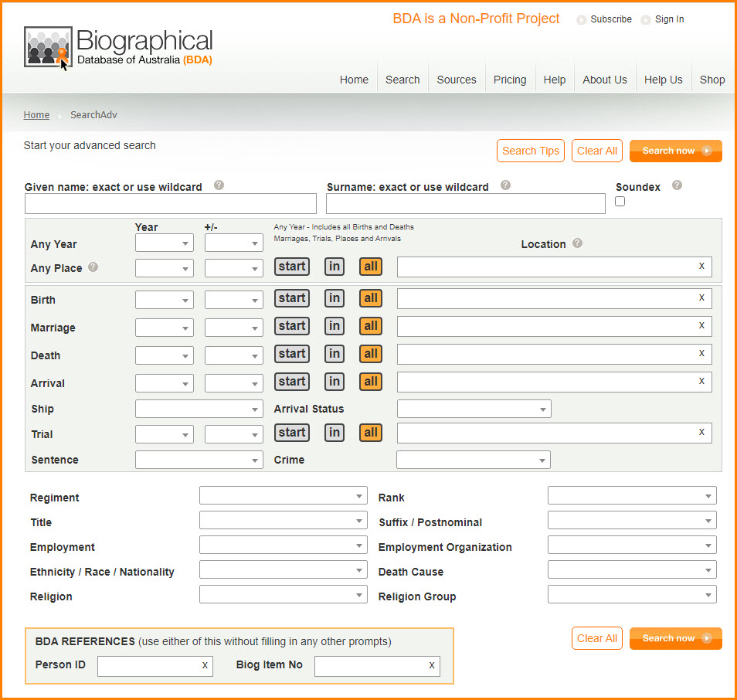Click the bottom Clear All button

click(597, 638)
